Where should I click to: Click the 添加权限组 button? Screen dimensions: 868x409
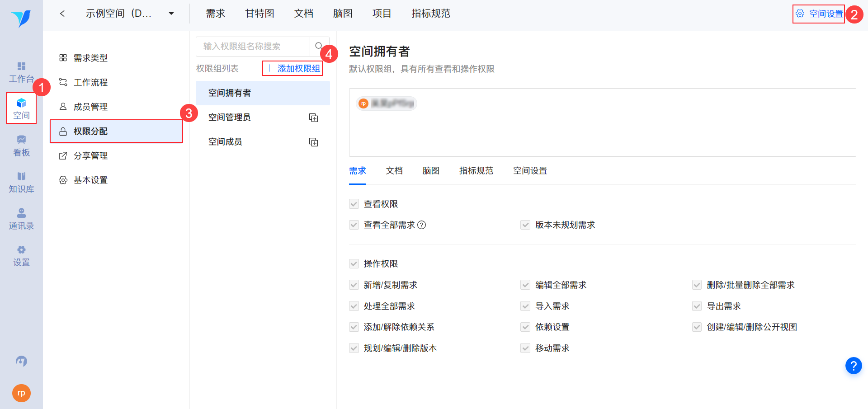(293, 69)
